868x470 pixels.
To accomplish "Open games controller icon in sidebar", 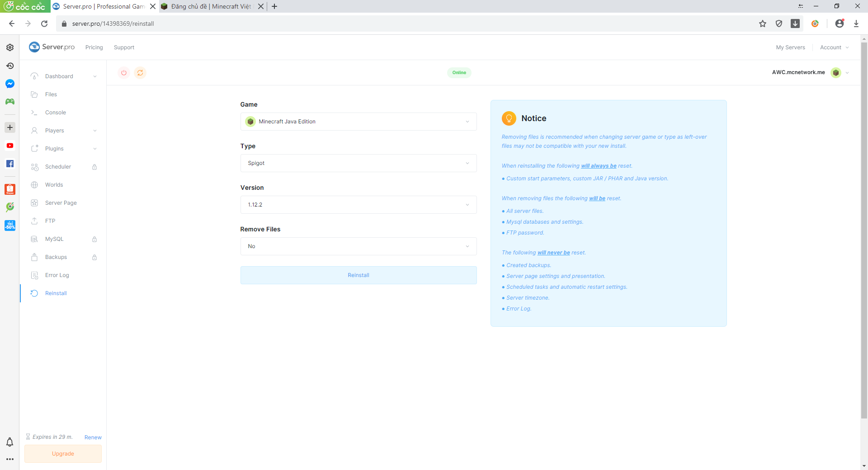I will tap(10, 102).
